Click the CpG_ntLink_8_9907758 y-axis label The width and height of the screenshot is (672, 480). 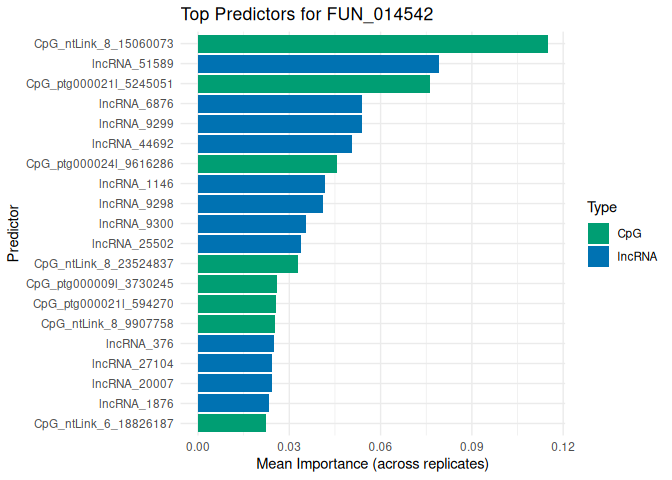tap(107, 324)
